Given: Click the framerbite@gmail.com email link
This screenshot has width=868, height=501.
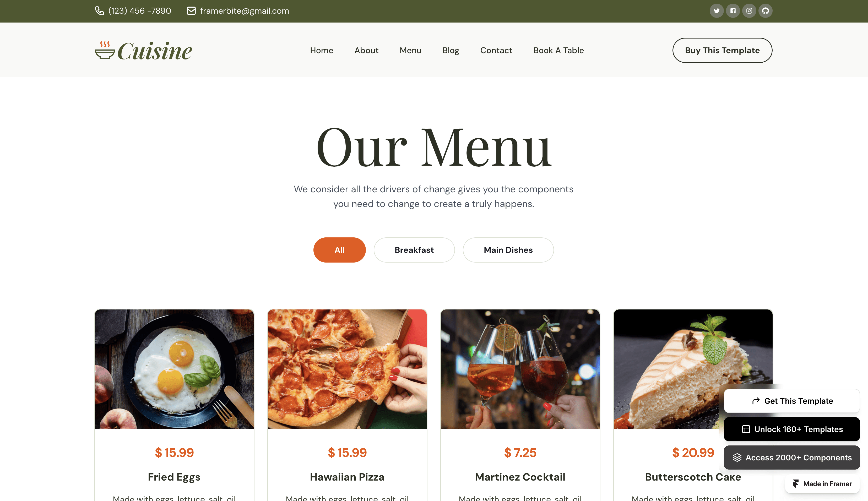Looking at the screenshot, I should point(244,11).
